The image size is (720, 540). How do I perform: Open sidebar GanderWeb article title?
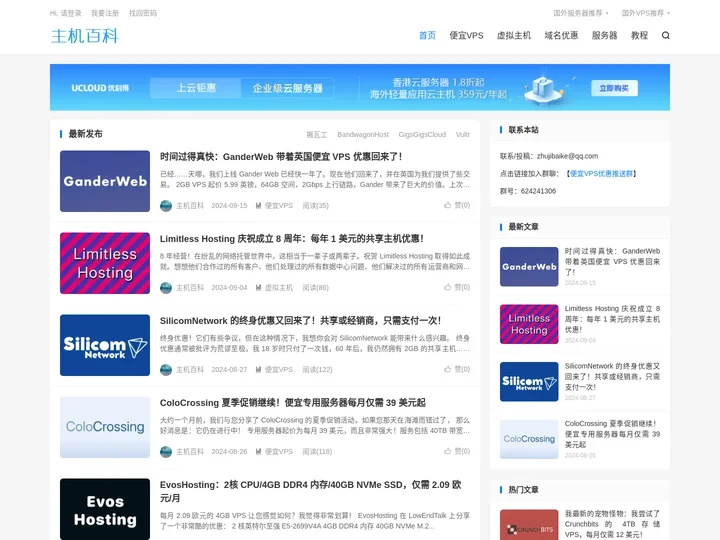coord(612,261)
